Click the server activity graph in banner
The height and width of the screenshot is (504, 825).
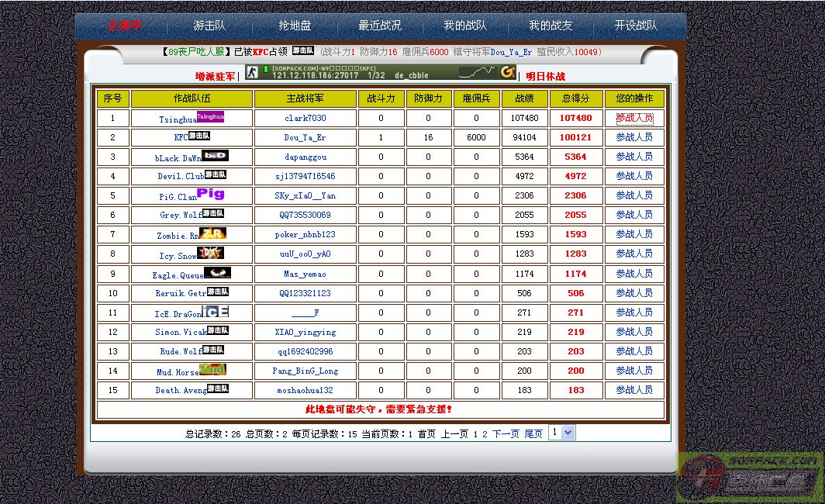pyautogui.click(x=477, y=72)
